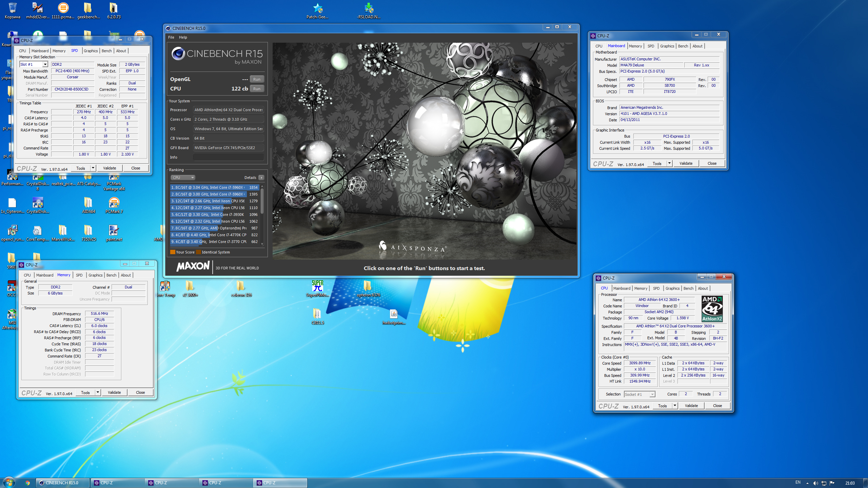Launch the paint.net desktop icon
Image resolution: width=868 pixels, height=488 pixels.
click(x=114, y=233)
